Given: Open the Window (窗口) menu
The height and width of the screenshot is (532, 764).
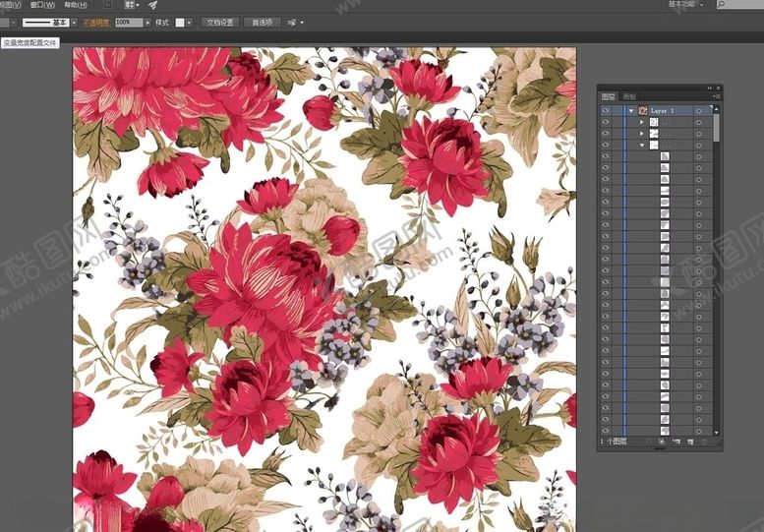Looking at the screenshot, I should pyautogui.click(x=42, y=5).
